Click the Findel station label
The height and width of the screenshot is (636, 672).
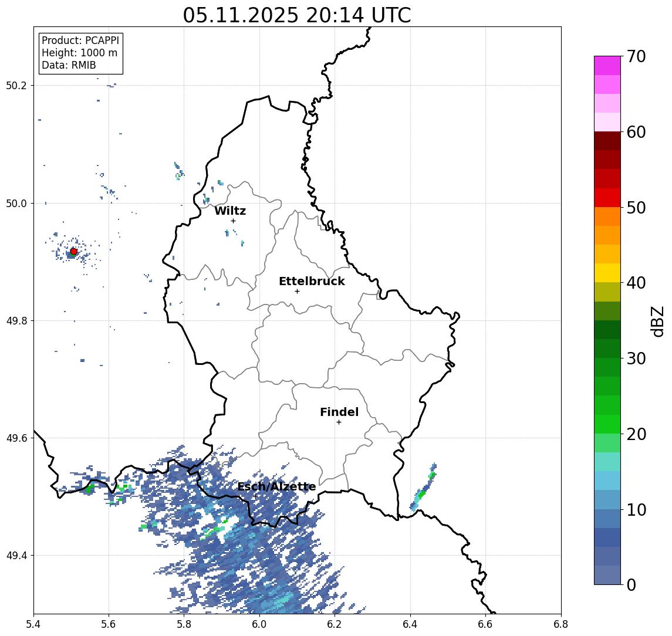tap(339, 412)
